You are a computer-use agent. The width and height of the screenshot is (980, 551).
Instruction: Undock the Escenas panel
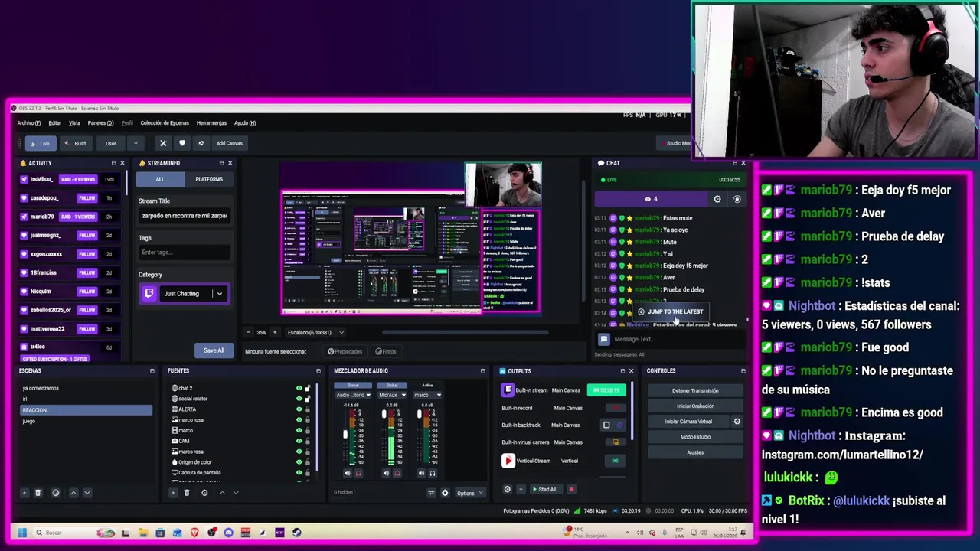tap(152, 370)
